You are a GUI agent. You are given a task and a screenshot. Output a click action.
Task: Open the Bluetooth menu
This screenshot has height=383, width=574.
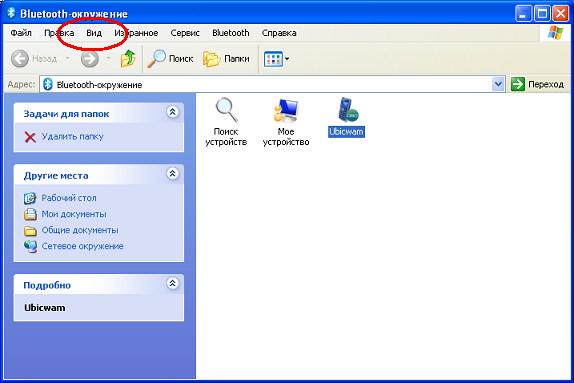(x=231, y=33)
